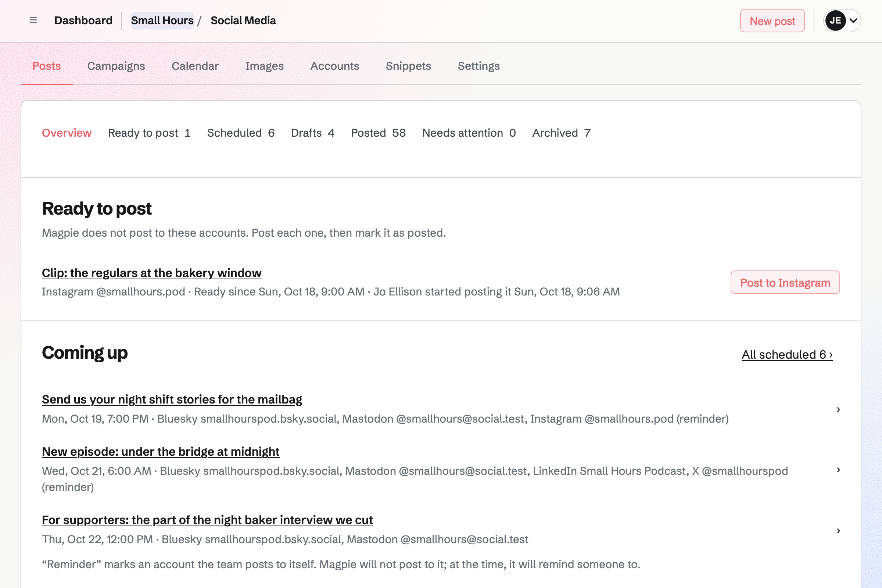
Task: Click chevron for the New episode post
Action: pyautogui.click(x=838, y=470)
